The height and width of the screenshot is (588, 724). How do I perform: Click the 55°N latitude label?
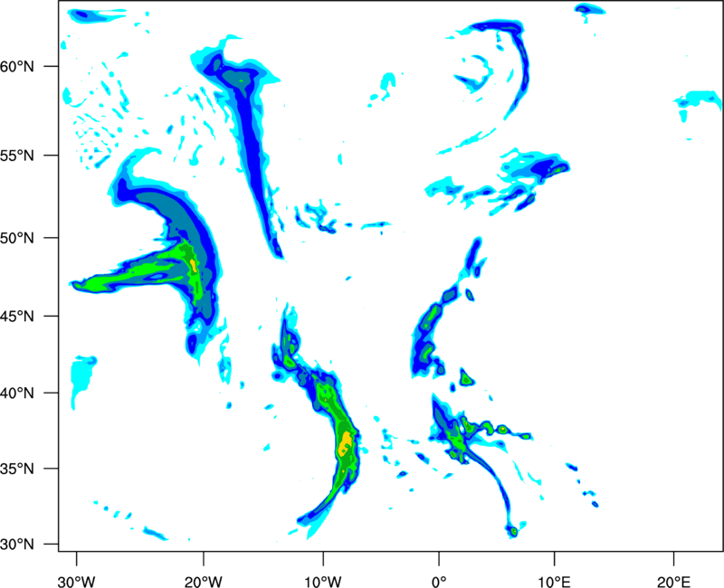(17, 156)
